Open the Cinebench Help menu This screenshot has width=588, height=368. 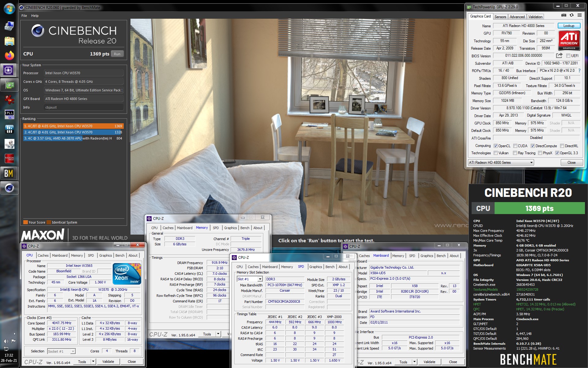35,16
